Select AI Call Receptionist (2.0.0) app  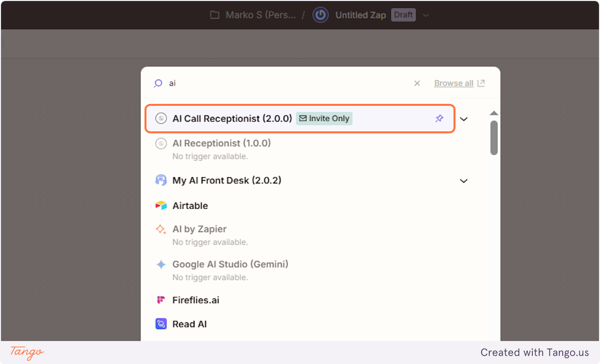[x=299, y=118]
